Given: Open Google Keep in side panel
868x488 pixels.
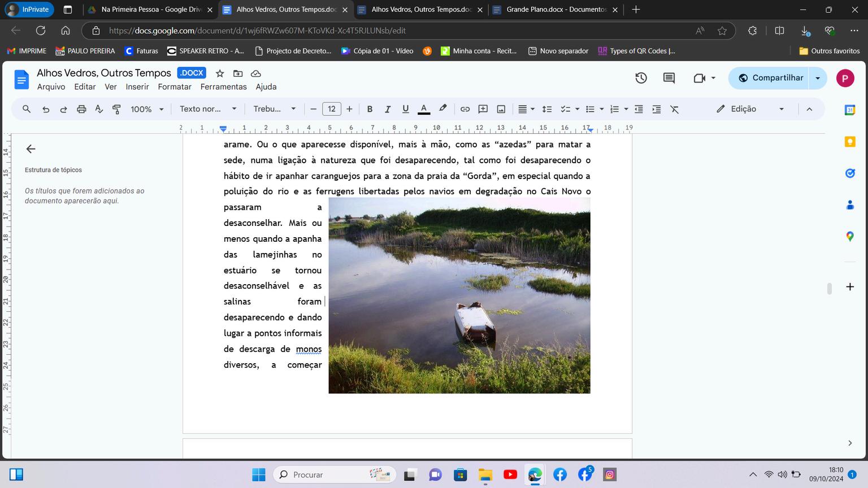Looking at the screenshot, I should coord(850,142).
